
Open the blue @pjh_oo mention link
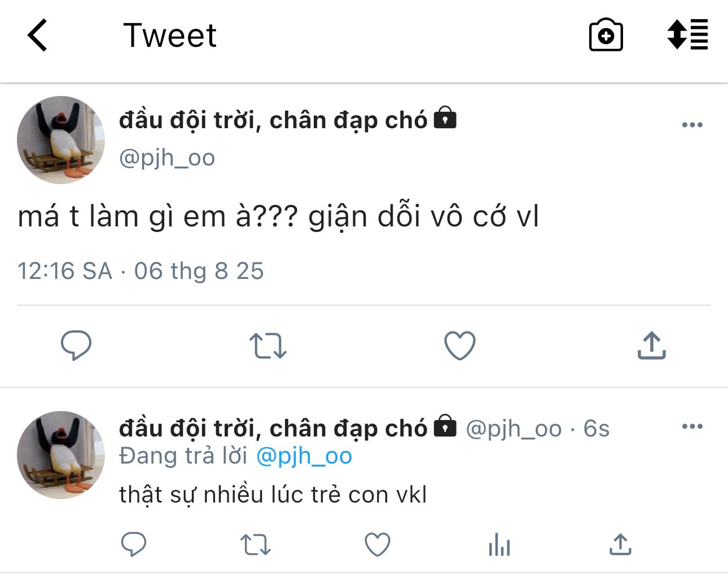[x=304, y=456]
